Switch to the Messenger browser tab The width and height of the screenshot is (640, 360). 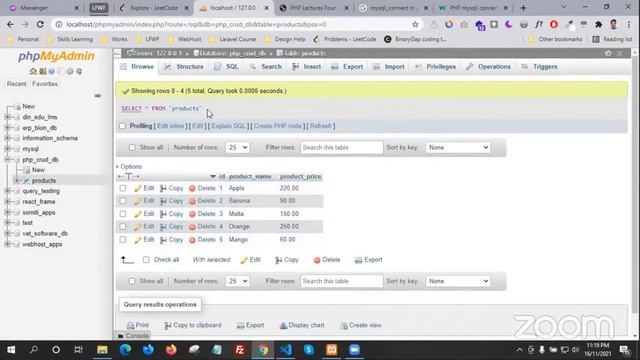tap(44, 8)
